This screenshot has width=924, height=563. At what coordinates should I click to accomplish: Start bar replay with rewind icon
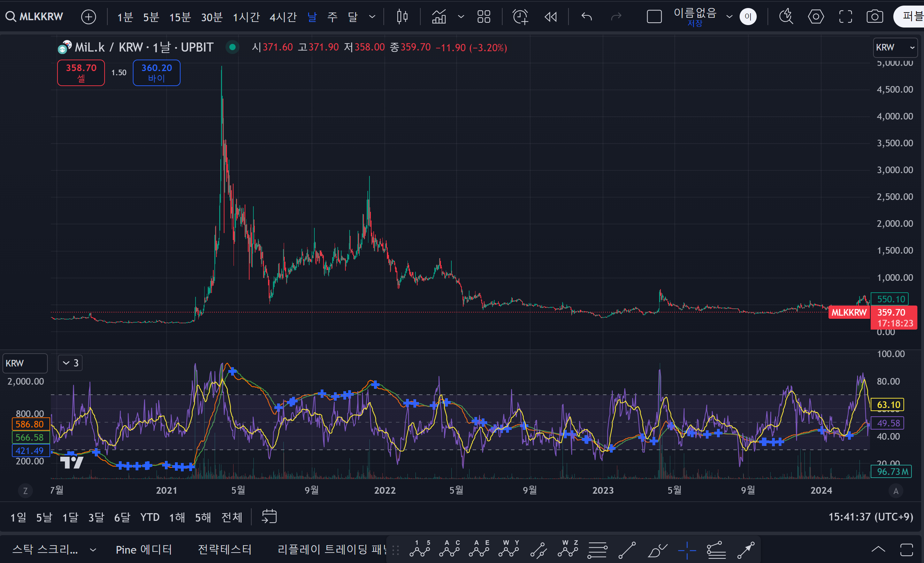click(x=550, y=16)
